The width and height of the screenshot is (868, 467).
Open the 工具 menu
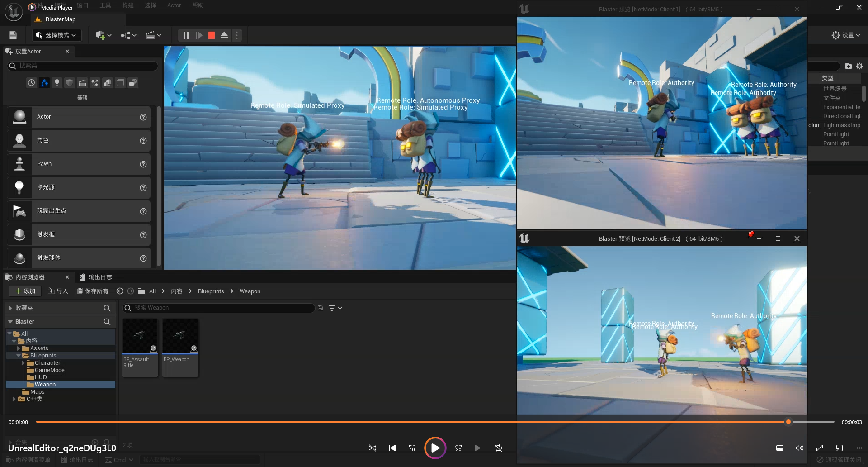[105, 5]
